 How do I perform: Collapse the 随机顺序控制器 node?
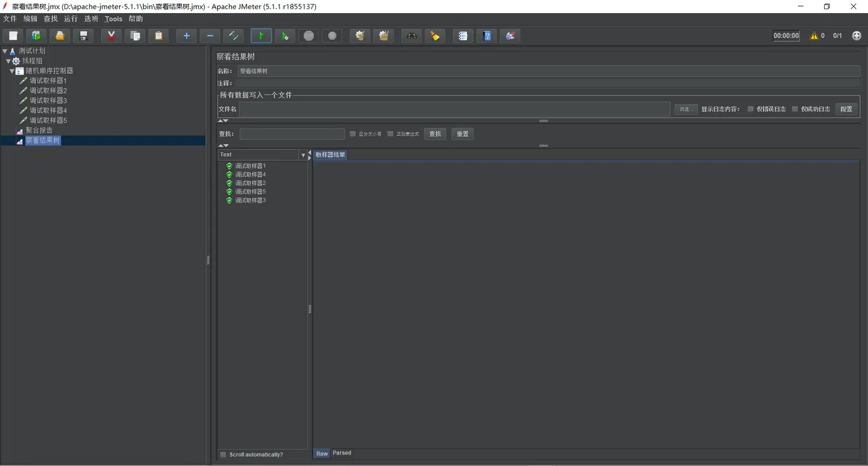coord(12,71)
